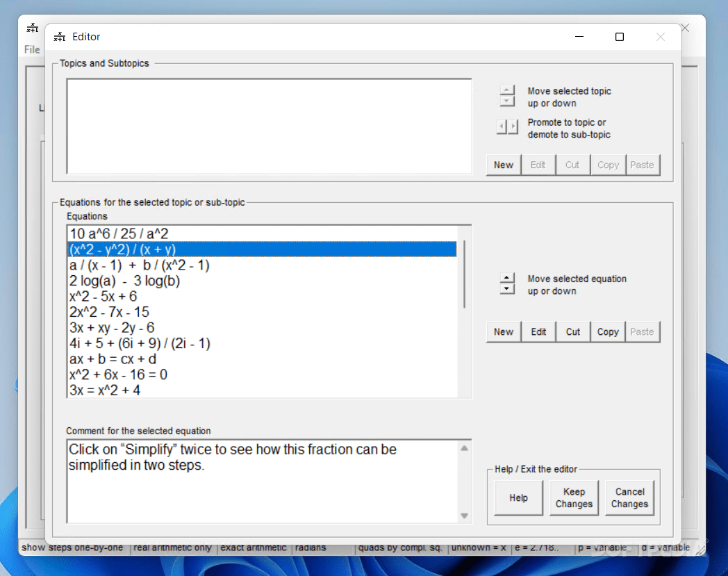Click 'real arithmetic only' status entry
Image resolution: width=728 pixels, height=576 pixels.
(172, 548)
